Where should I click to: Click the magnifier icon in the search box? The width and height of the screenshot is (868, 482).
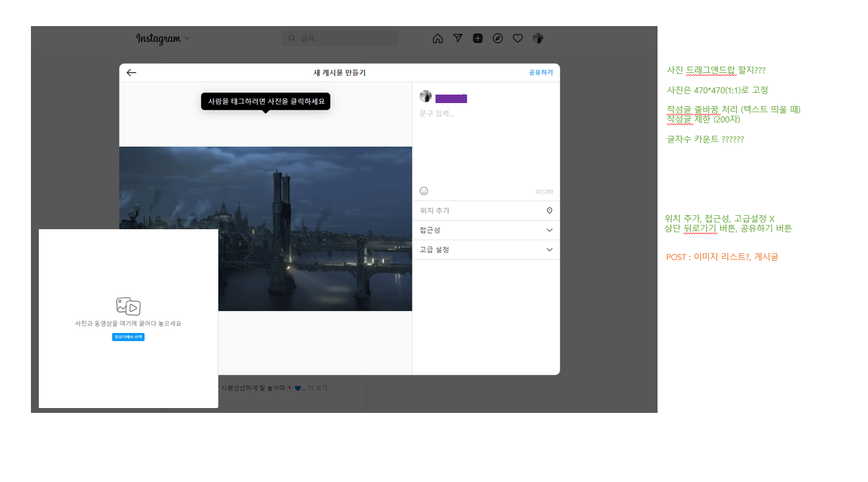point(292,38)
